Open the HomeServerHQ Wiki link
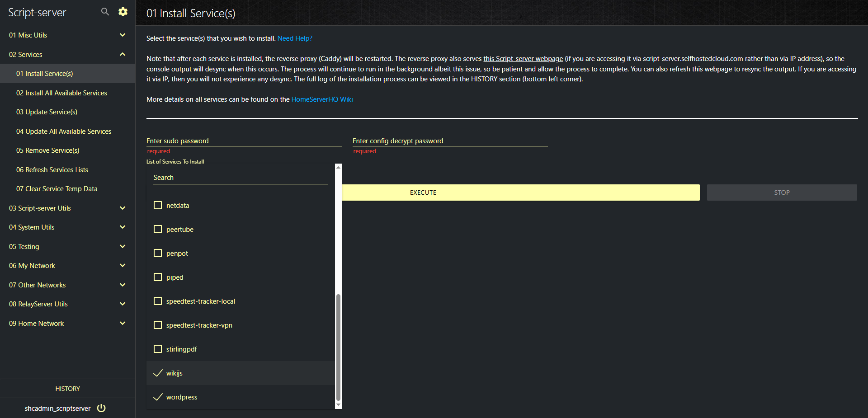Screen dimensions: 868x418 [322, 99]
